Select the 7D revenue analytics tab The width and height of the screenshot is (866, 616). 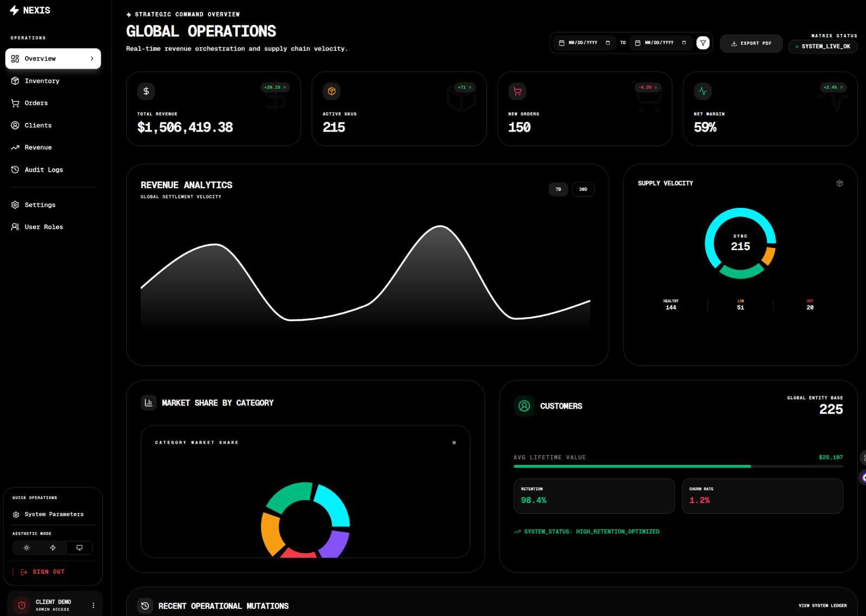[x=558, y=189]
